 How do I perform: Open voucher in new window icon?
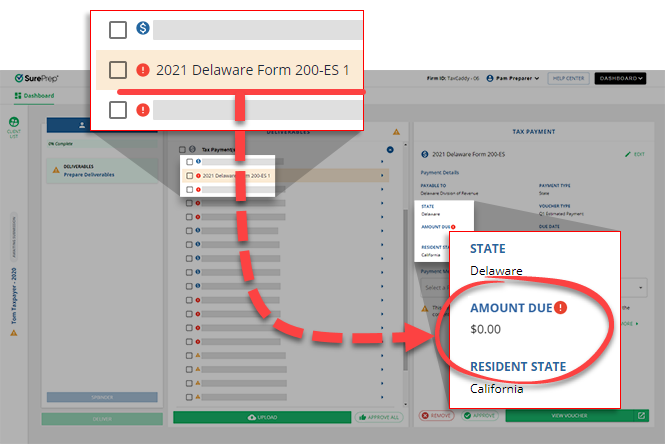point(641,416)
